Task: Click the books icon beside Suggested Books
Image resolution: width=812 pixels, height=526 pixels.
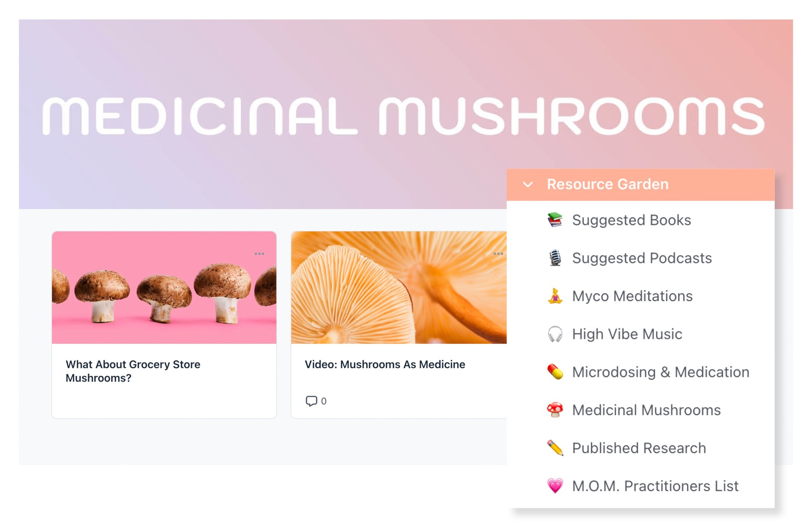Action: 555,220
